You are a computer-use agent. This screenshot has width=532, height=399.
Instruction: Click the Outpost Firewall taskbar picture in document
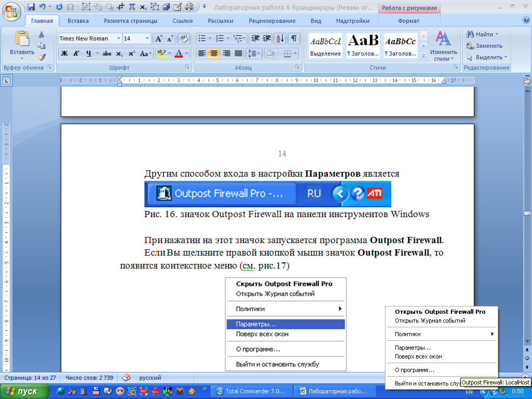tap(268, 194)
